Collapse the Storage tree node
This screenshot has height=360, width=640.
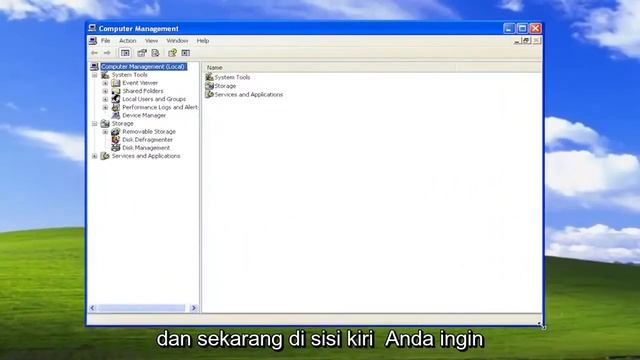click(x=95, y=123)
